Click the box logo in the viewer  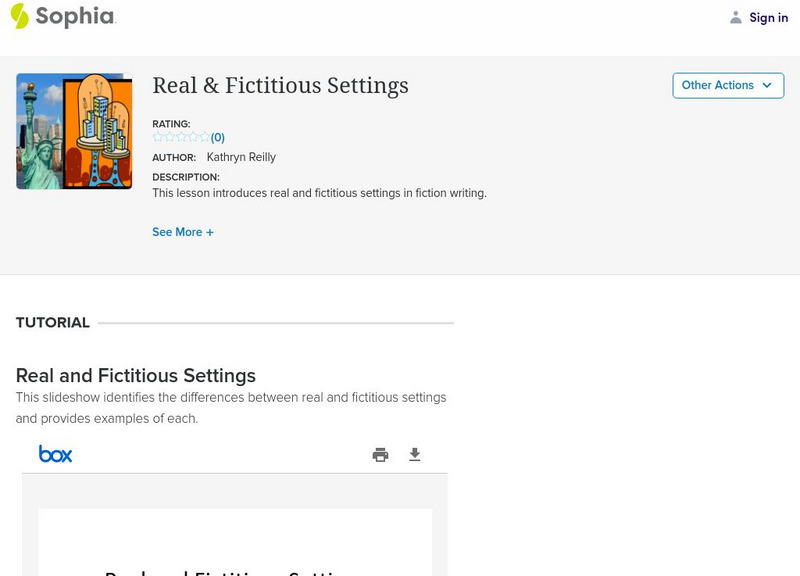(x=56, y=454)
